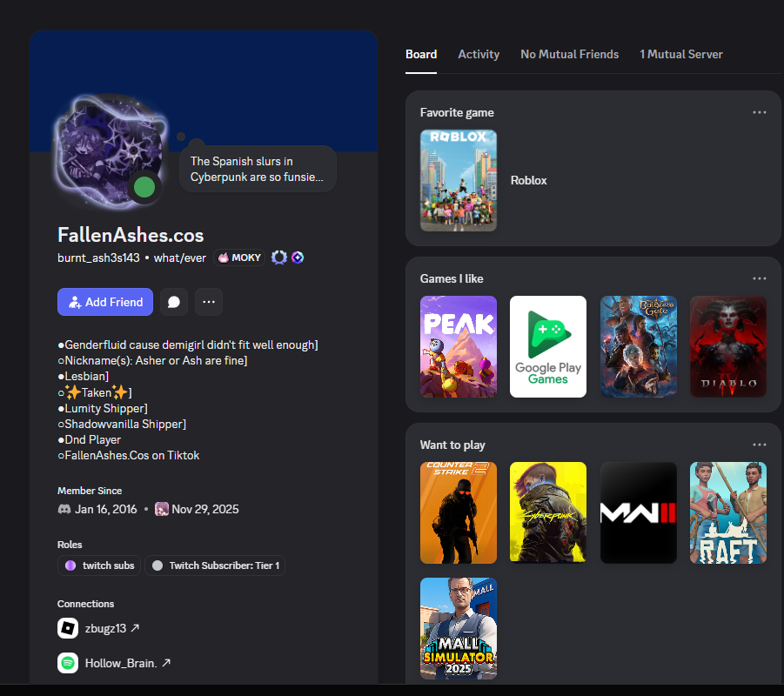Click the Nov 29, 2025 join date

pos(205,509)
